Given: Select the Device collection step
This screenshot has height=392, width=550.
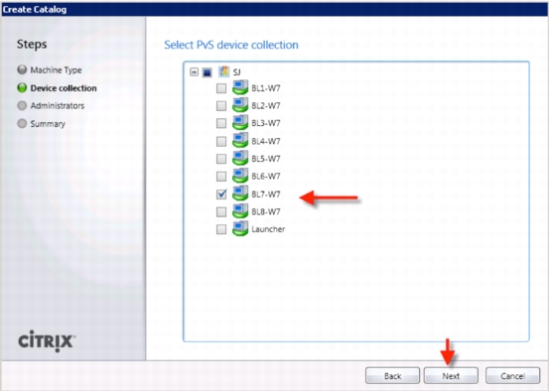Looking at the screenshot, I should pos(64,88).
